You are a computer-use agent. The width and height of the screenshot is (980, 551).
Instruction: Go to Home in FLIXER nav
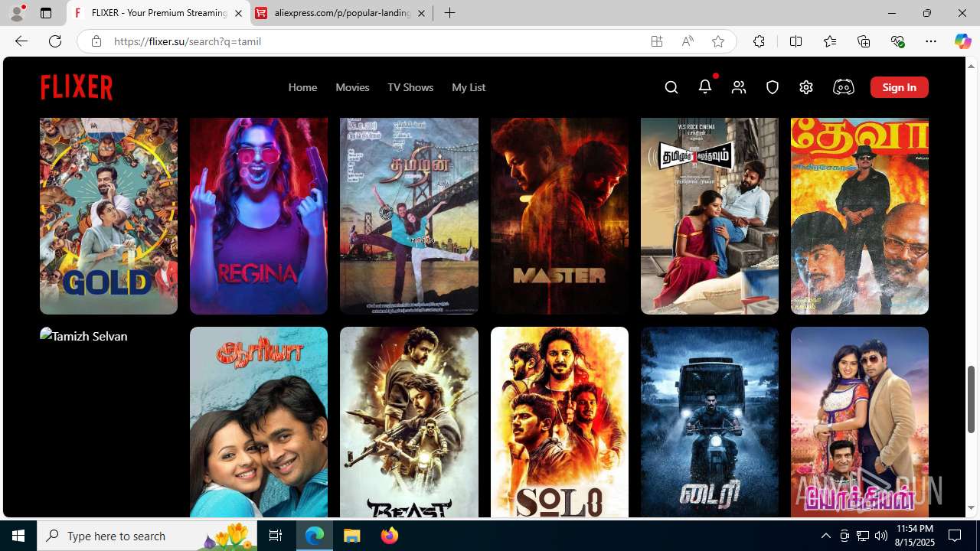pyautogui.click(x=302, y=87)
